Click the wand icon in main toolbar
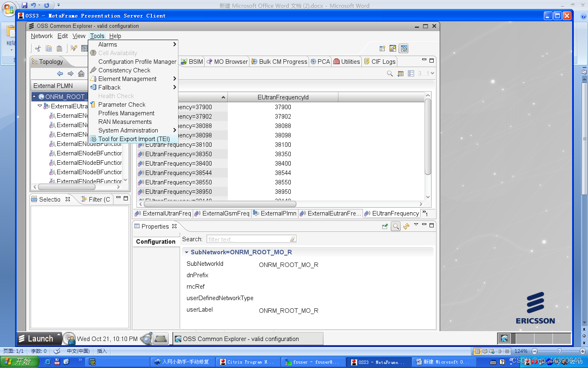The width and height of the screenshot is (588, 368). [x=73, y=48]
